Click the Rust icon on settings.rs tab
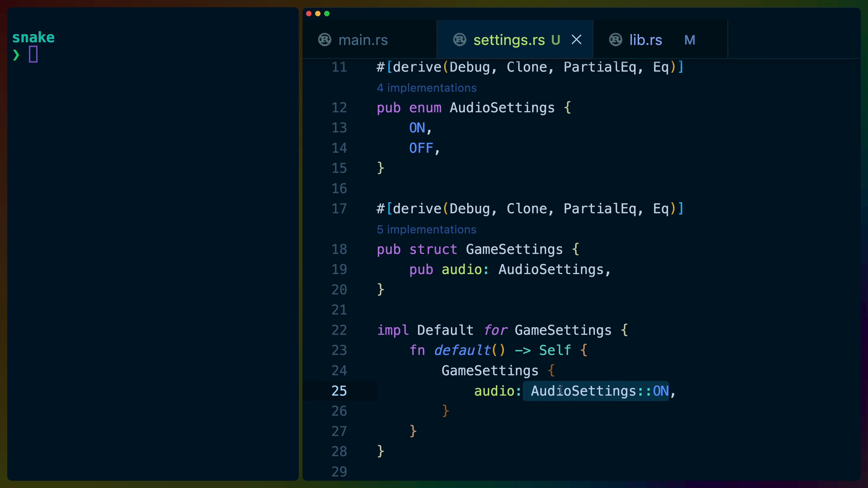868x488 pixels. [459, 40]
